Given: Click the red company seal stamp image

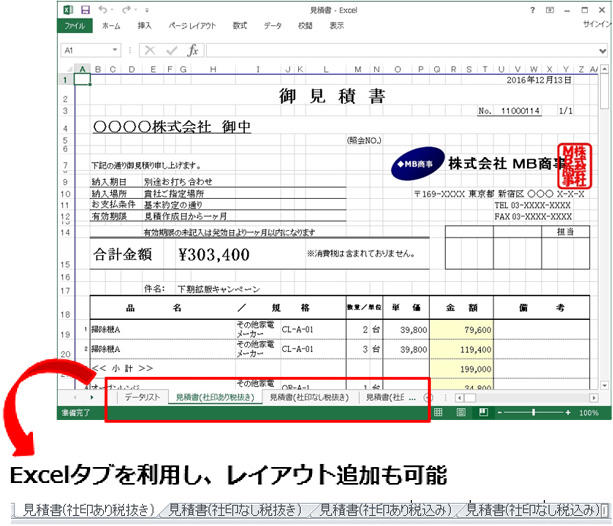Looking at the screenshot, I should coord(574,166).
